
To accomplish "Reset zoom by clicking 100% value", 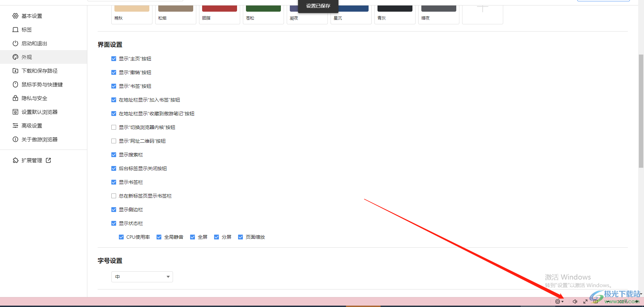I will click(x=622, y=302).
